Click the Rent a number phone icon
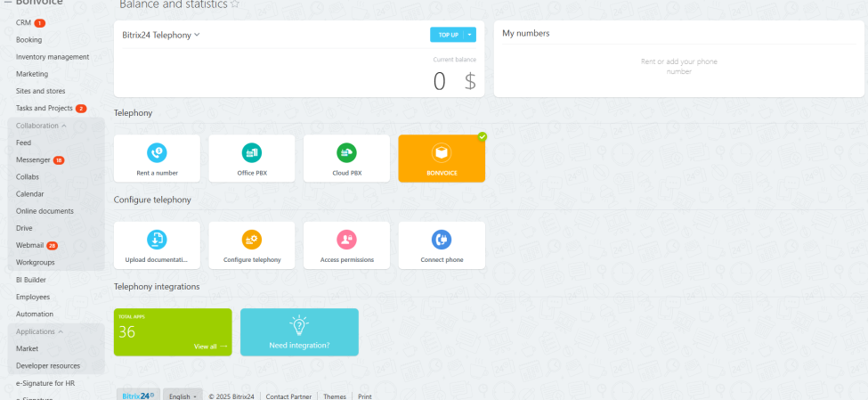 click(157, 152)
